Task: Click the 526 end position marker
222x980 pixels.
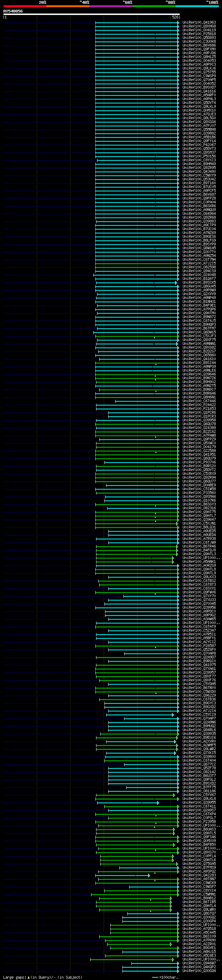Action: point(175,17)
